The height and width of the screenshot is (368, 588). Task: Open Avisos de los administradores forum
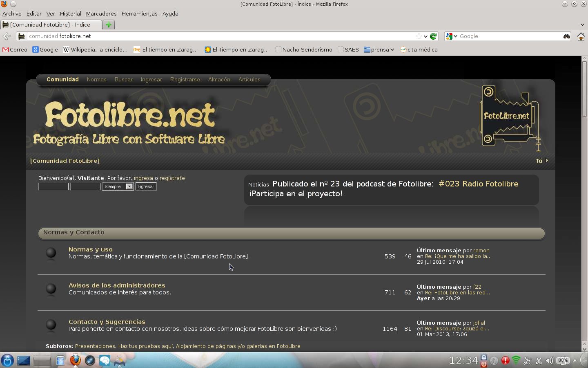click(x=117, y=285)
